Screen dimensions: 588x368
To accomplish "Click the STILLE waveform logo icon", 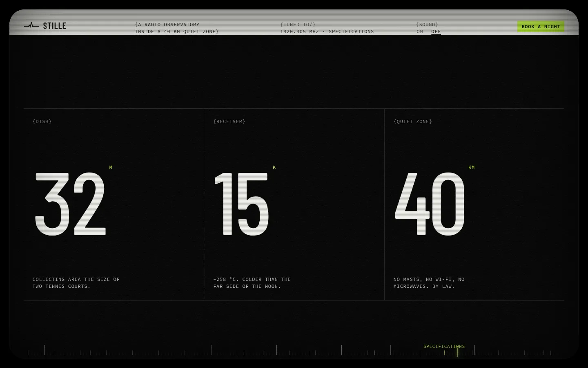I will click(x=31, y=26).
